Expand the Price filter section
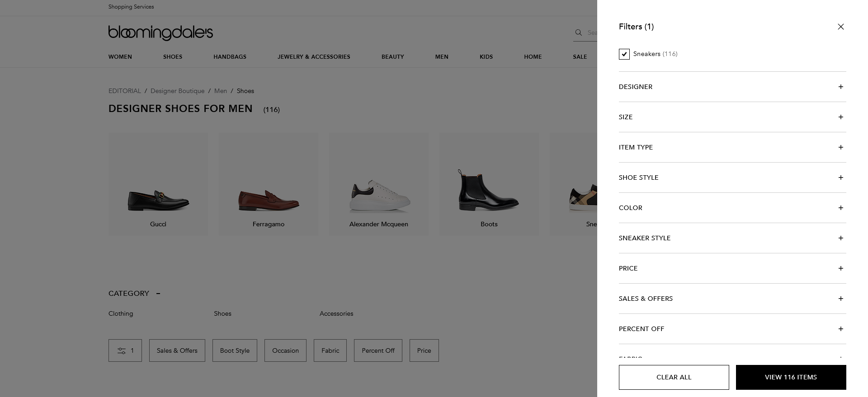 [732, 268]
